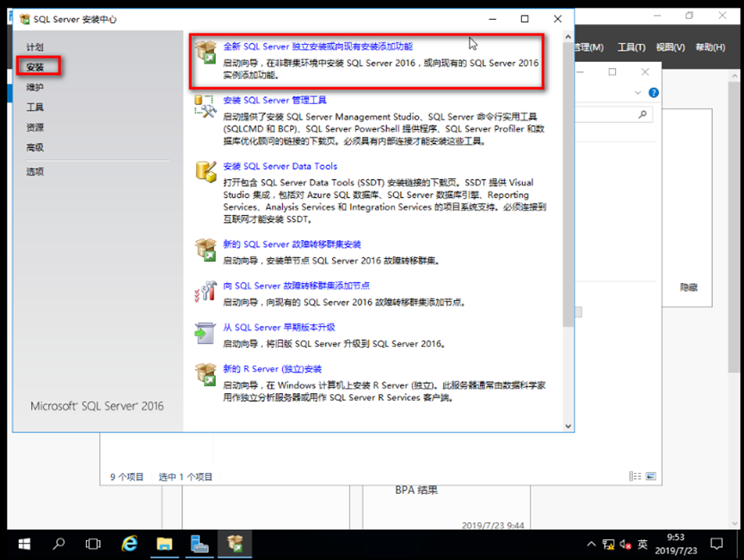Click 新的 R Server (独立)安装 link
744x560 pixels.
click(x=273, y=369)
